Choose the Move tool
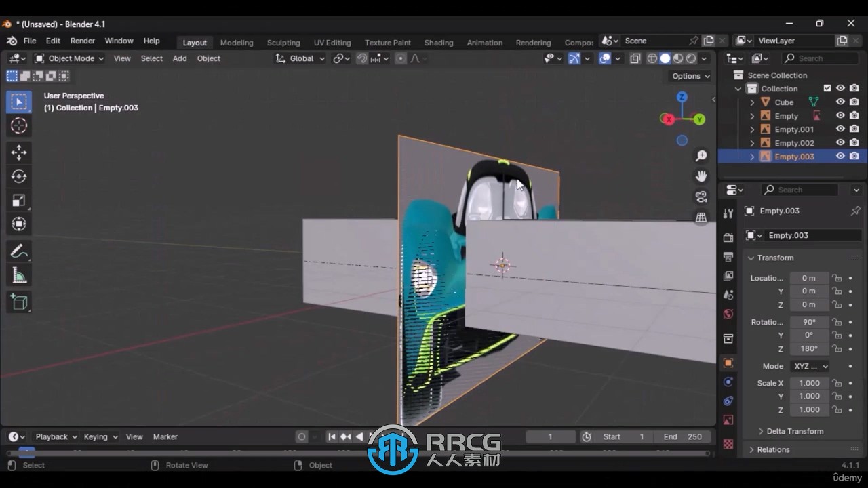This screenshot has width=868, height=488. pyautogui.click(x=19, y=152)
